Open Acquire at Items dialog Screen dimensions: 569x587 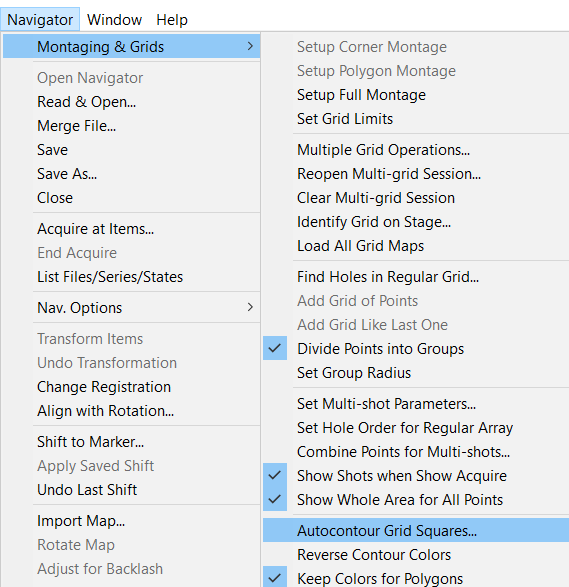click(x=131, y=229)
